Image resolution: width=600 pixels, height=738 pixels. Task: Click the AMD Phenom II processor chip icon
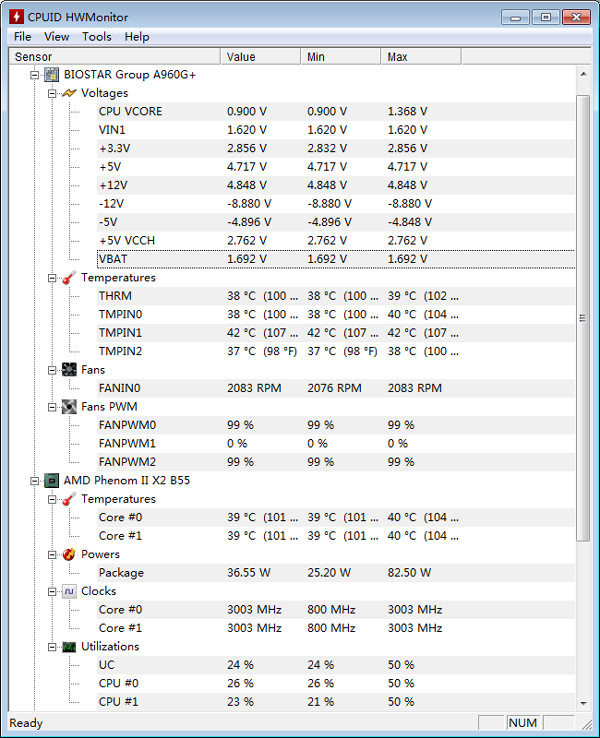(51, 481)
